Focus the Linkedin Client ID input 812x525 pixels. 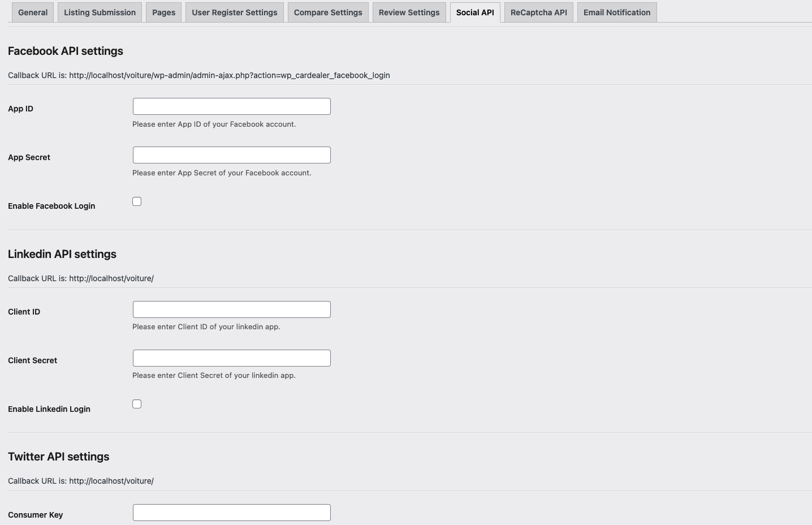click(231, 309)
